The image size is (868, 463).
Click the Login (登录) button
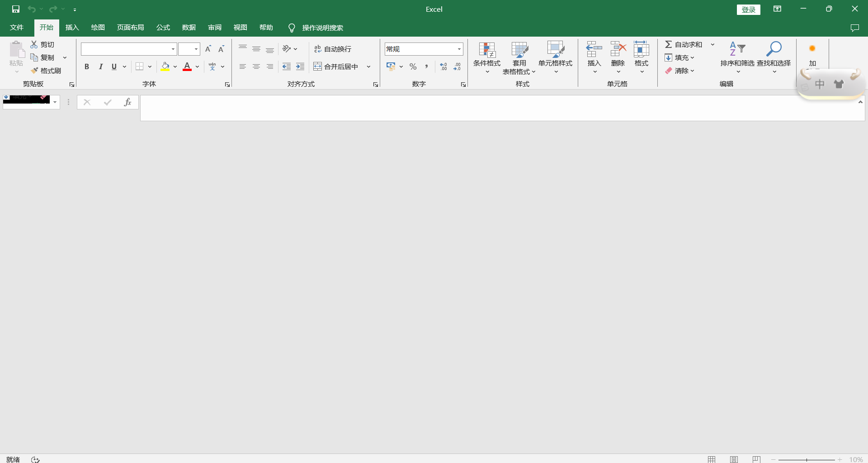pos(748,9)
